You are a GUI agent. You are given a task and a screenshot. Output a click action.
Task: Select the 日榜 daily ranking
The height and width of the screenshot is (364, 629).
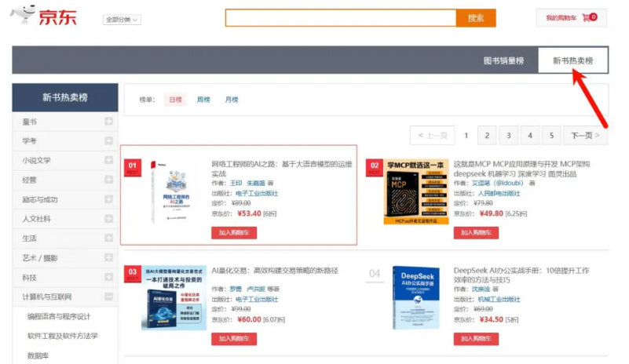(175, 100)
